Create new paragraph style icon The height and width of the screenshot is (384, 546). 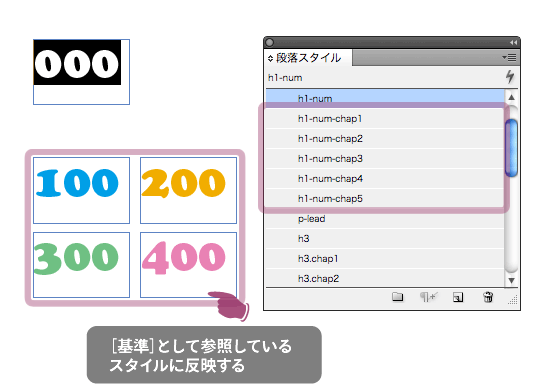point(458,297)
